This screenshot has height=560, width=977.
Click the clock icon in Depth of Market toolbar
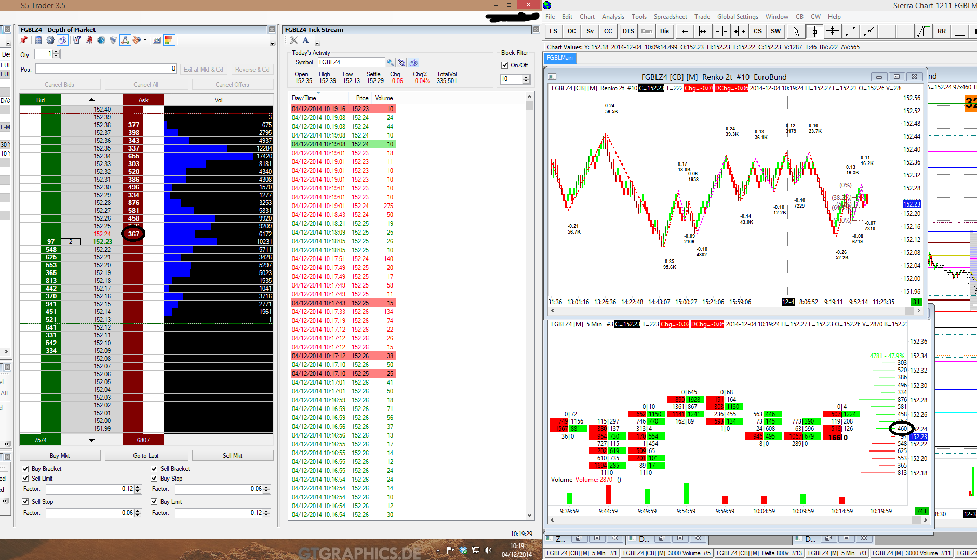pyautogui.click(x=101, y=40)
